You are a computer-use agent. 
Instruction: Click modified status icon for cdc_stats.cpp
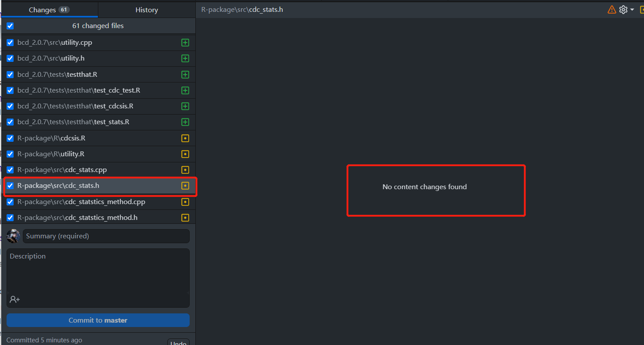185,170
